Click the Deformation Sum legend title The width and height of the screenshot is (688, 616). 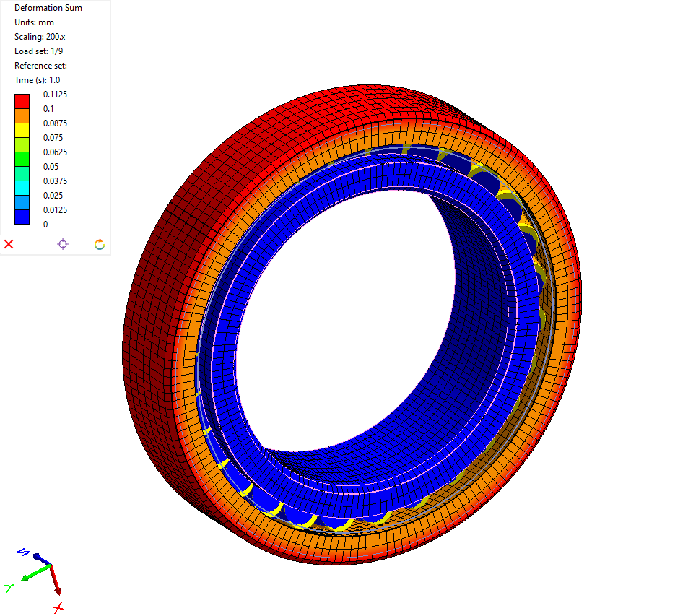point(48,8)
